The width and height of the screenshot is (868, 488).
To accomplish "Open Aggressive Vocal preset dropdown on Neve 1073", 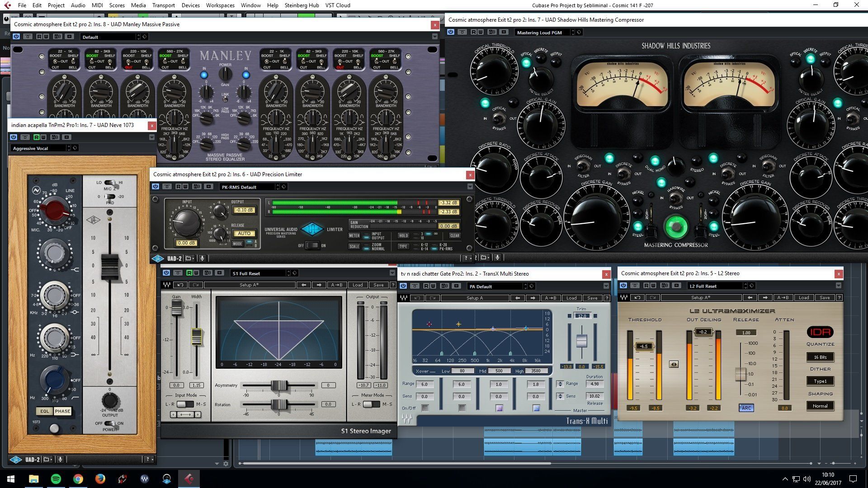I will [41, 148].
